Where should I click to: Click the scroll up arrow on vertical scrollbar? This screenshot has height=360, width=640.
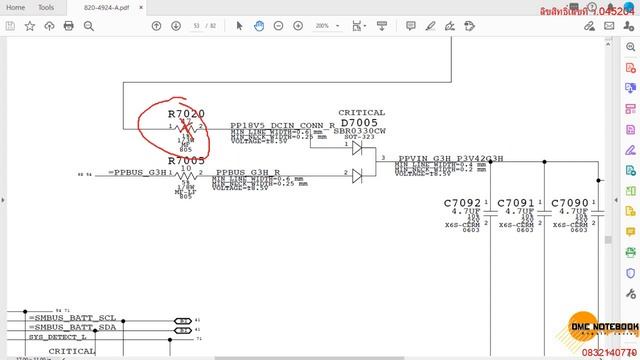608,43
